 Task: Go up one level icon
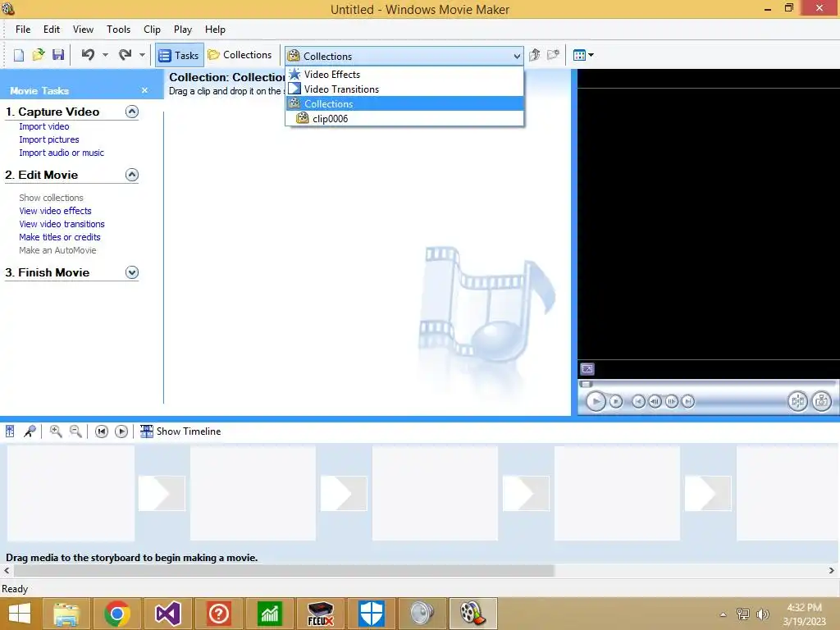(x=534, y=55)
